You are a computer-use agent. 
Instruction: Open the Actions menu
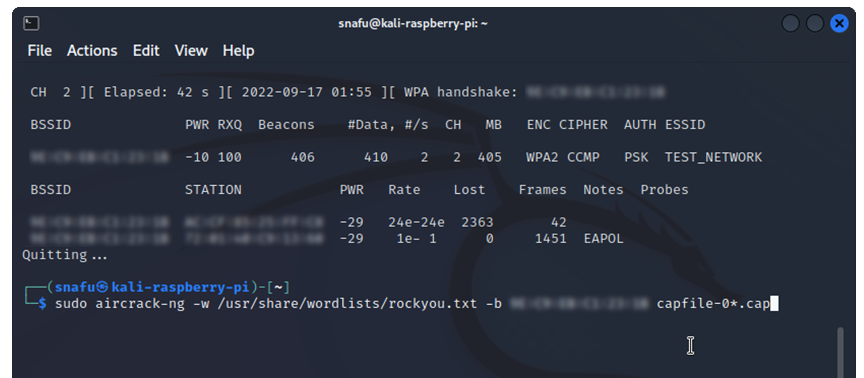click(92, 51)
